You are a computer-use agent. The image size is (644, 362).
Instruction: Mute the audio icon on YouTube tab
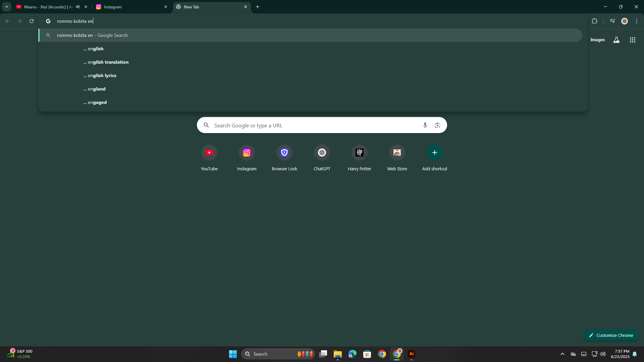coord(78,7)
